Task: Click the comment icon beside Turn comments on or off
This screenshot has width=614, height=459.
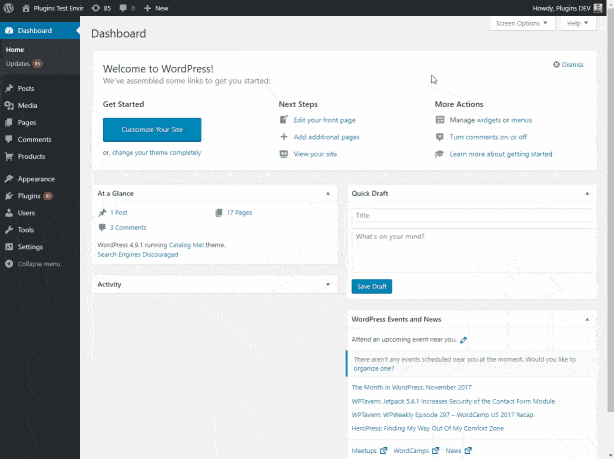Action: (440, 137)
